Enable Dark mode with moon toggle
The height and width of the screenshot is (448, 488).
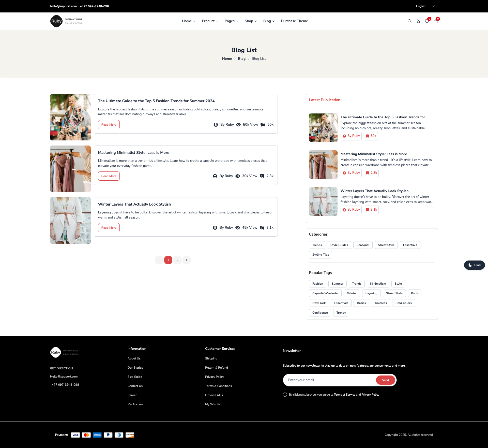pyautogui.click(x=474, y=265)
